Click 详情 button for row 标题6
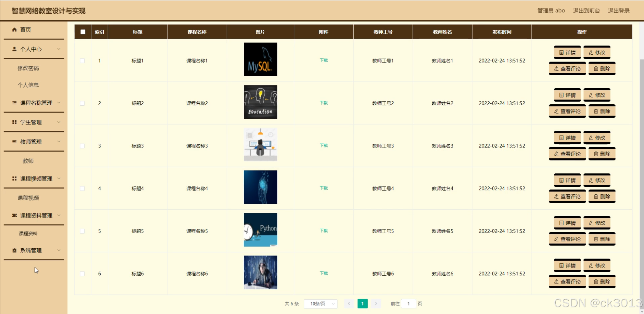This screenshot has width=644, height=314. 567,266
